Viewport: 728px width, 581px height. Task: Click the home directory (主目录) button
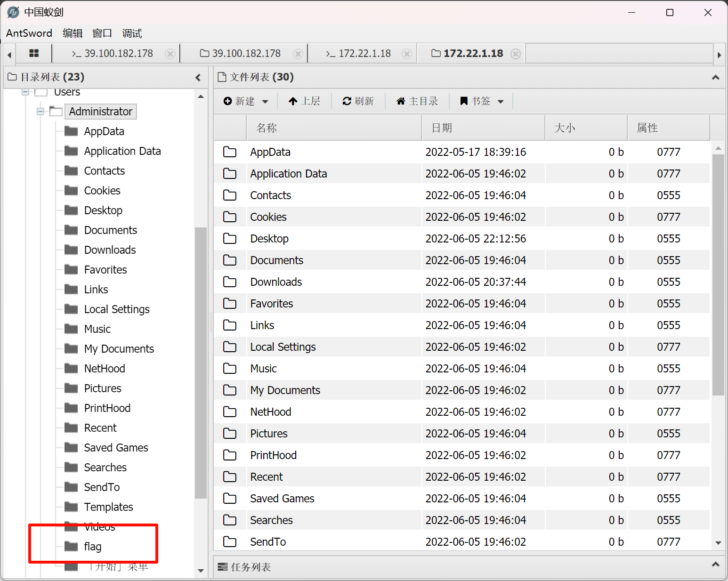(417, 101)
